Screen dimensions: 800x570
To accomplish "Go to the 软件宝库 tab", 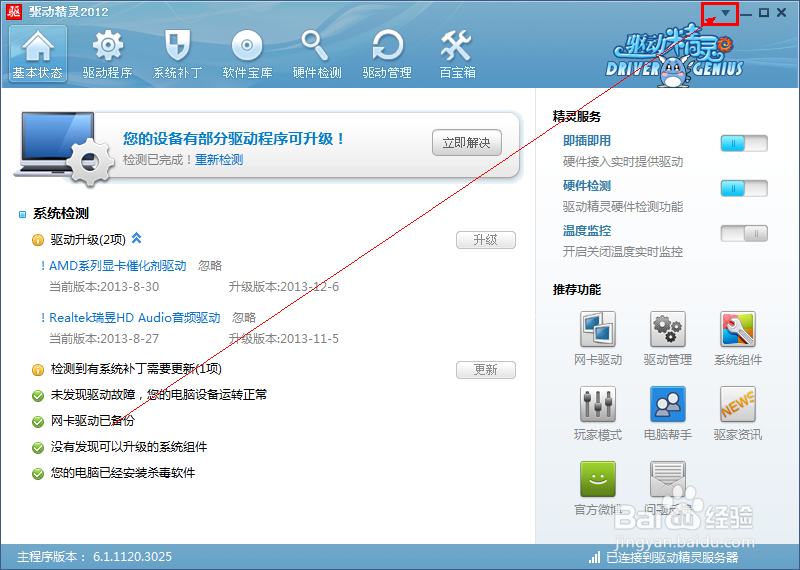I will pos(247,54).
